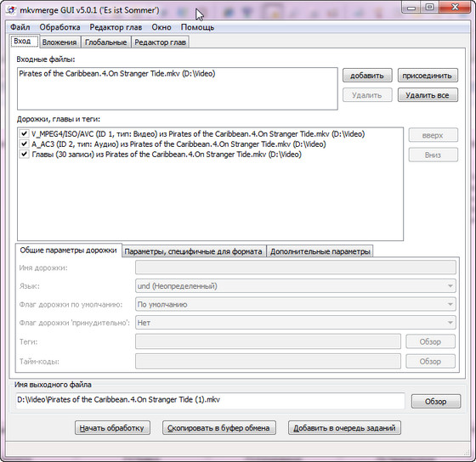The height and width of the screenshot is (462, 476).
Task: Uncheck the V_MPEG4/ISO/AVC video track
Action: 24,134
